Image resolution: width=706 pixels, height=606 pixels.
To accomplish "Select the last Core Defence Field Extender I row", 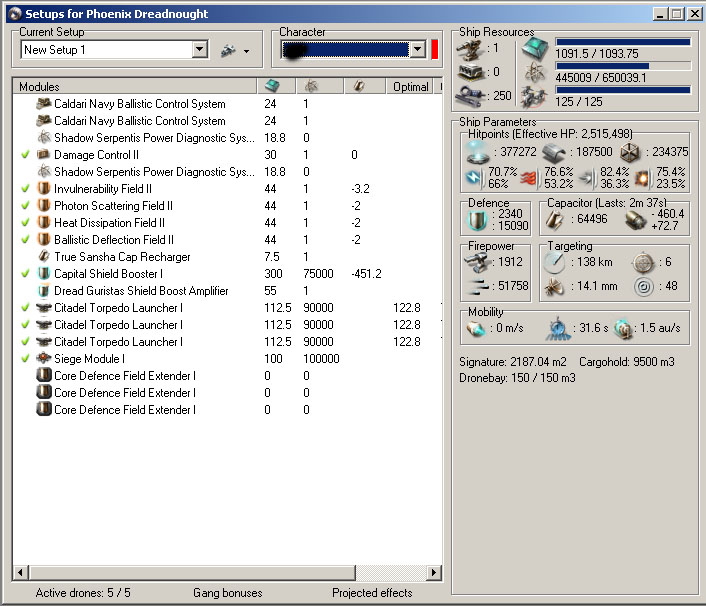I will [x=227, y=410].
